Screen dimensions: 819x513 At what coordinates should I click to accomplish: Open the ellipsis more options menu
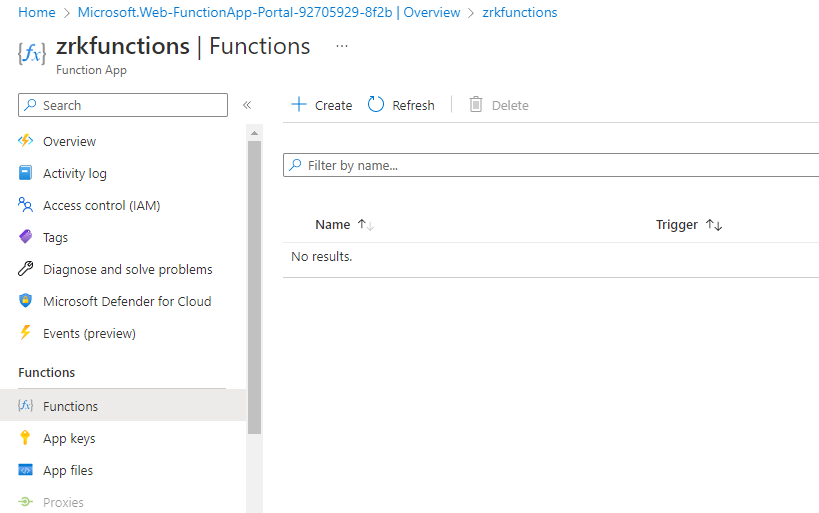342,46
